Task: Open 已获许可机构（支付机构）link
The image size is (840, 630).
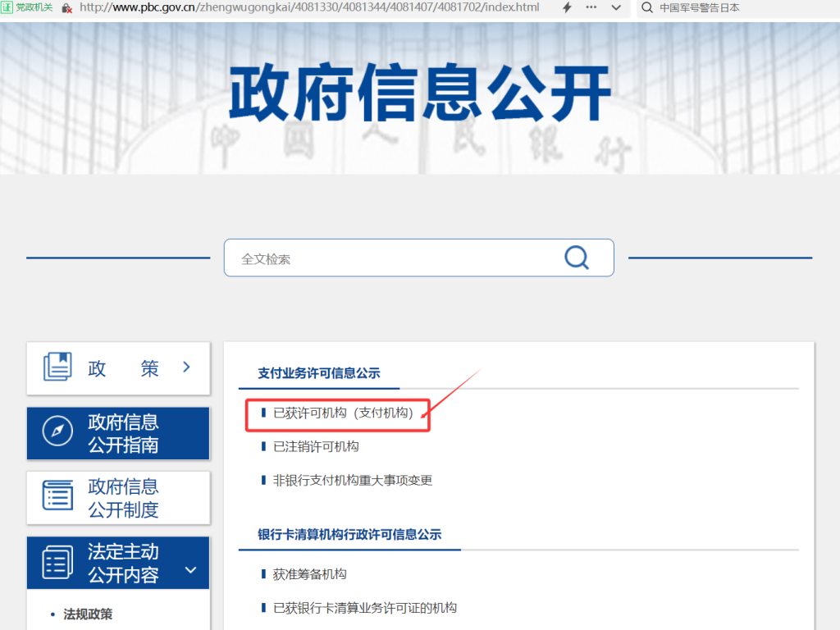Action: (343, 413)
